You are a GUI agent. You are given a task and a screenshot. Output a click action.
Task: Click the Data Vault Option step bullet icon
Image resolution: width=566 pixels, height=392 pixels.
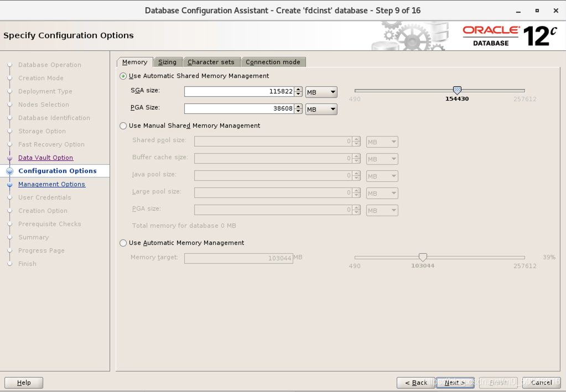[10, 158]
